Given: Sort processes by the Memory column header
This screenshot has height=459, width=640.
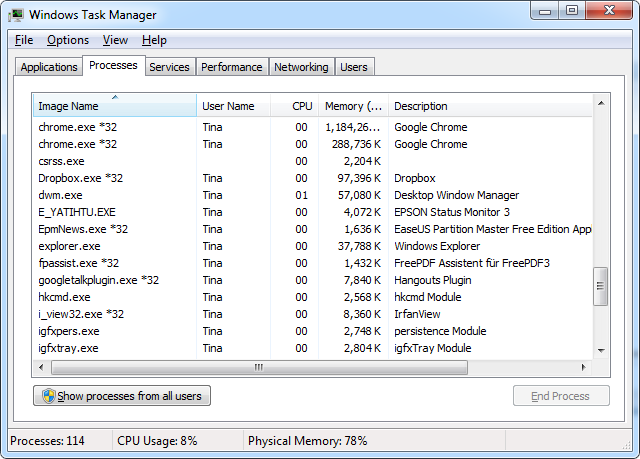Looking at the screenshot, I should click(352, 106).
